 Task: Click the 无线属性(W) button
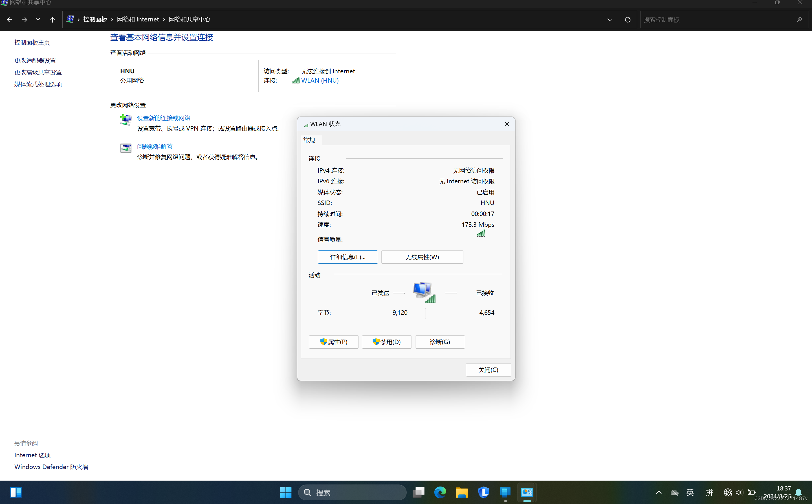[x=422, y=257]
